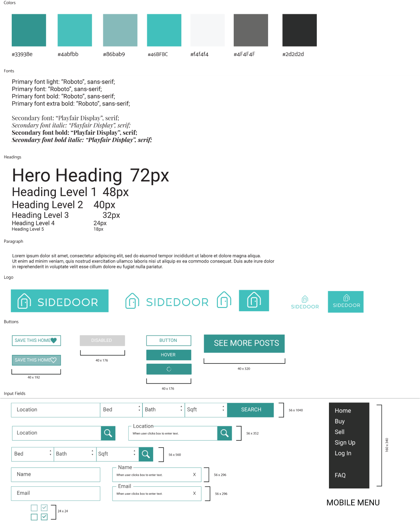This screenshot has height=525, width=420.
Task: Click the X clear icon in the Email input
Action: coord(193,493)
